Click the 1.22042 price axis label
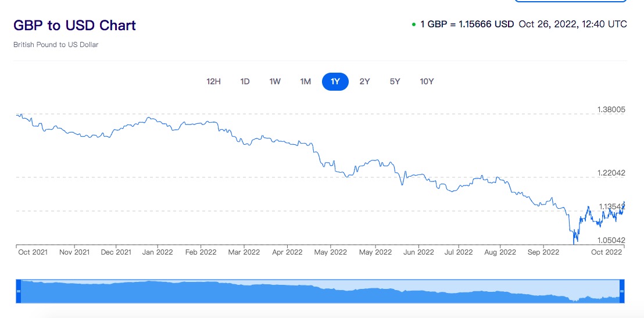This screenshot has height=318, width=644. tap(610, 173)
